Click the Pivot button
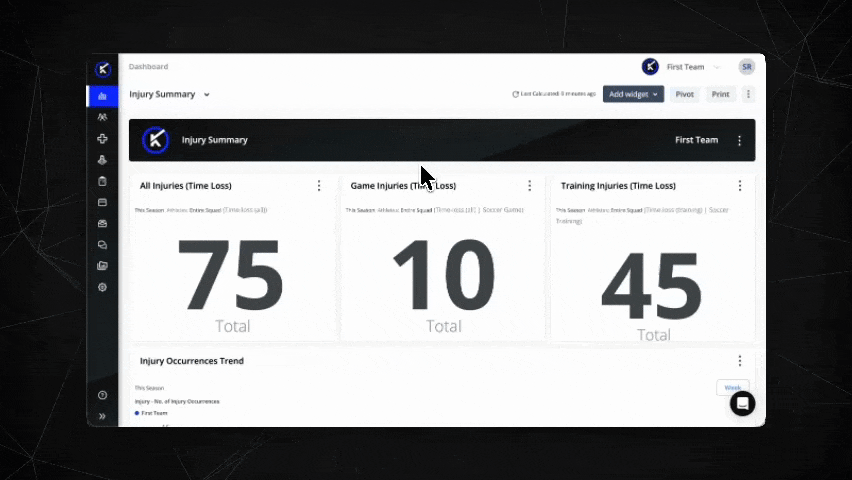 (x=684, y=94)
